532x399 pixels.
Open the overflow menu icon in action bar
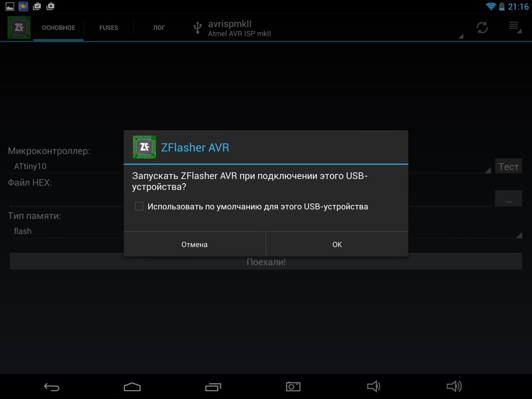point(514,27)
